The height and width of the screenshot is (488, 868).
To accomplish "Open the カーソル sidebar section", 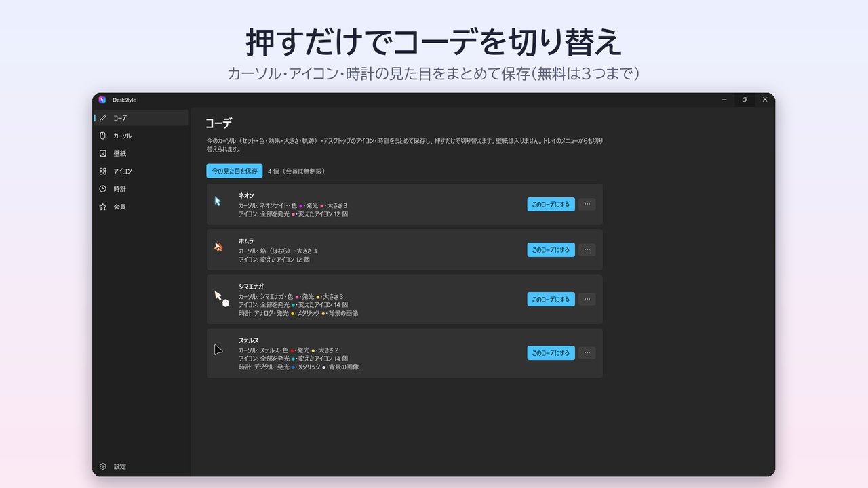I will pos(141,136).
